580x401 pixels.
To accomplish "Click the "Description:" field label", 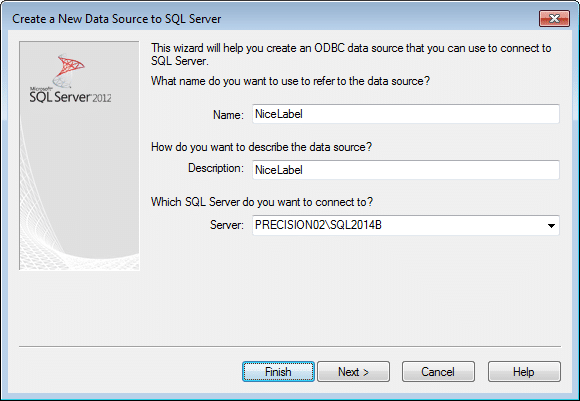I will point(216,168).
